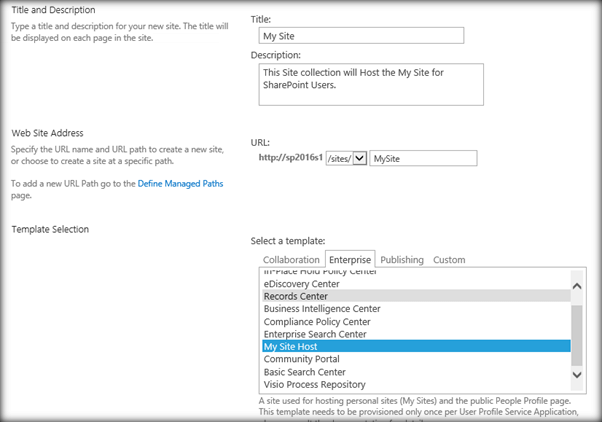The width and height of the screenshot is (602, 422).
Task: Switch to the Collaboration template tab
Action: (x=291, y=260)
